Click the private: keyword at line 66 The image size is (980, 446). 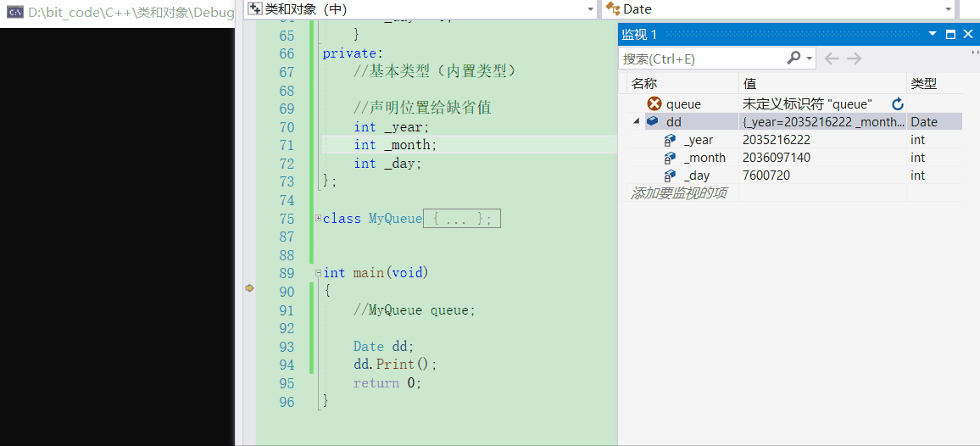pos(353,53)
